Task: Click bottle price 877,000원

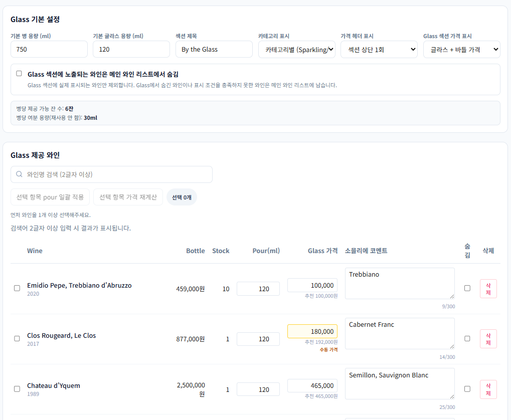Action: [191, 339]
